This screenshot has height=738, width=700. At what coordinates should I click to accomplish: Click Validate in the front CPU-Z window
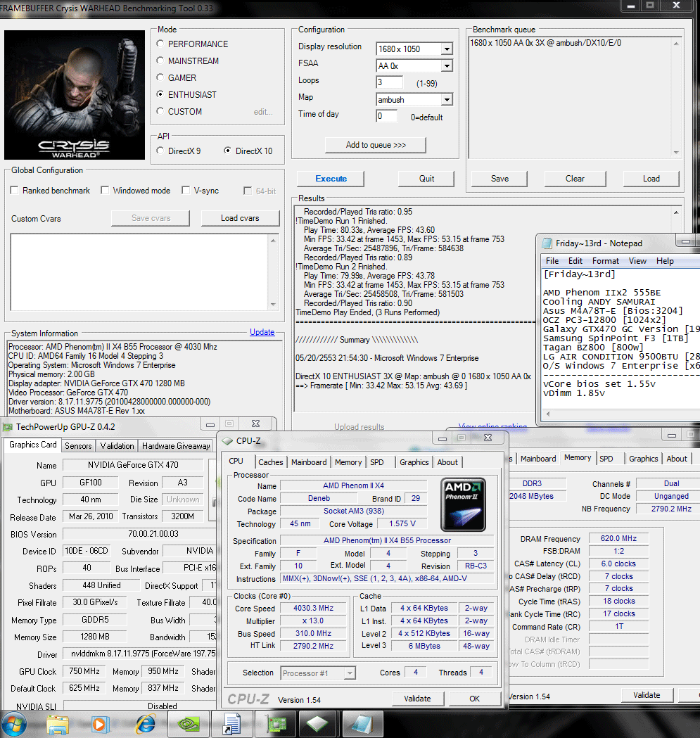point(417,699)
